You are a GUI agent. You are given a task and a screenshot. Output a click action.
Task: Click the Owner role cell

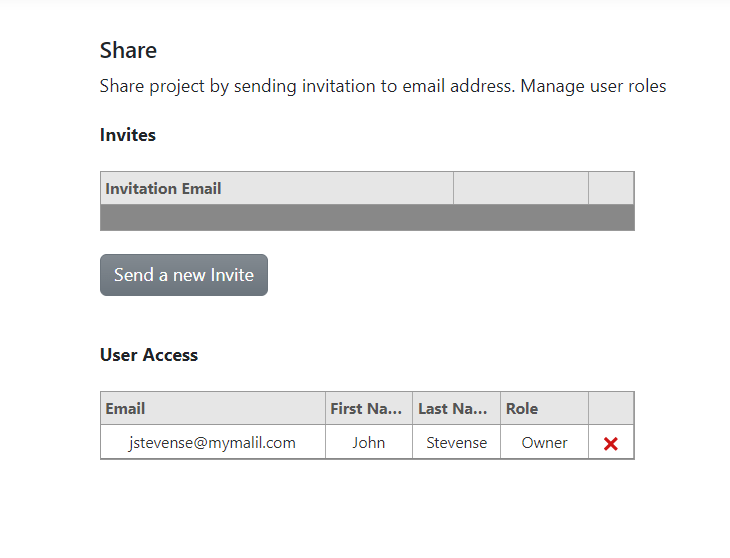coord(544,443)
